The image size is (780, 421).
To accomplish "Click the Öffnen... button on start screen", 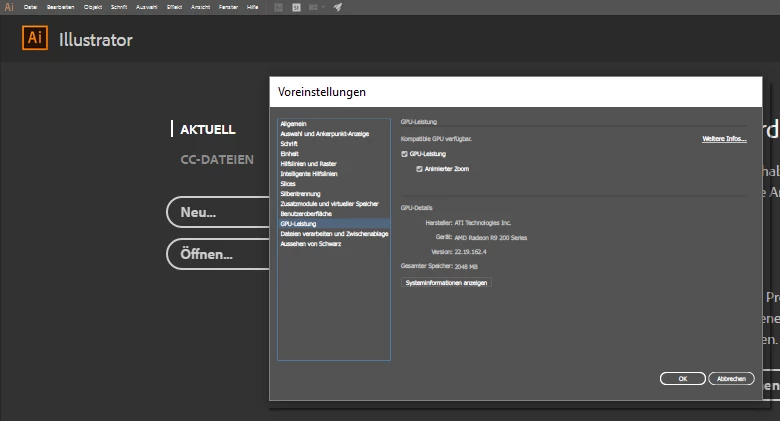I will pos(219,254).
